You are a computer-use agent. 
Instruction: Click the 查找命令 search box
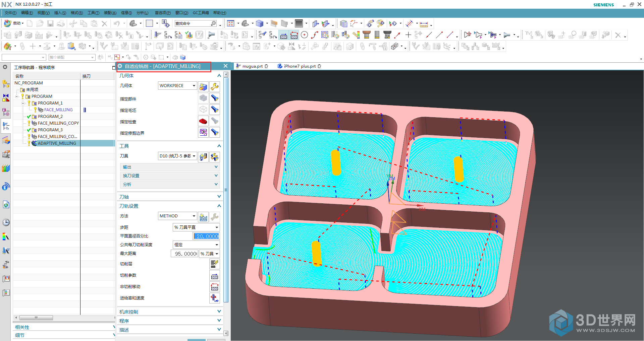point(193,23)
